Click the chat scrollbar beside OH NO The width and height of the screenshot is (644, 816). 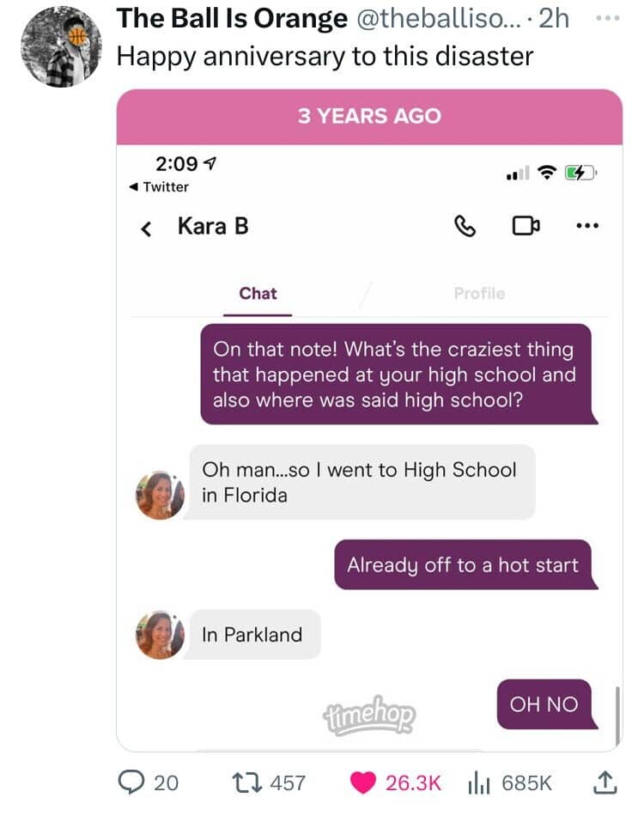(x=617, y=716)
